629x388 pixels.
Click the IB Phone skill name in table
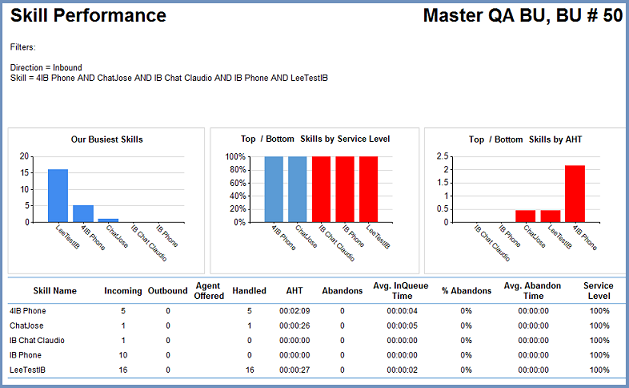coord(25,355)
